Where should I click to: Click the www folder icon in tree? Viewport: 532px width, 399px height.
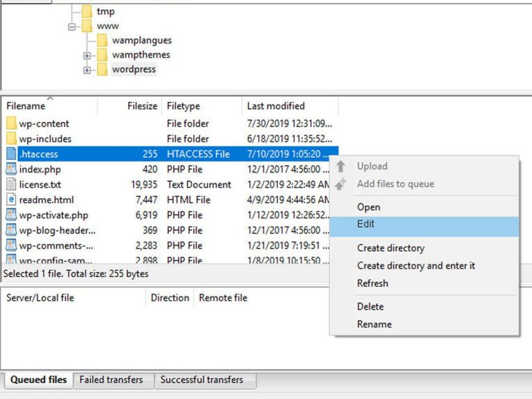tap(87, 26)
